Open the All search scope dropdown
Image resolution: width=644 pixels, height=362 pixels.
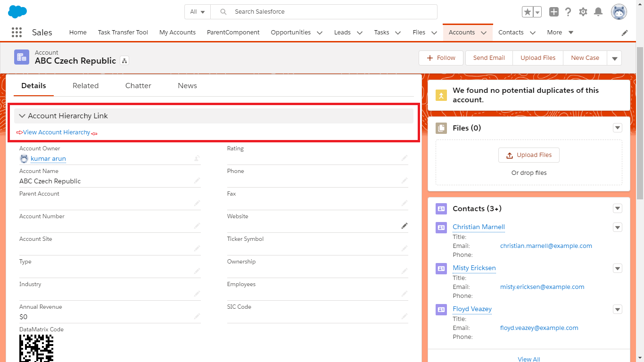[x=198, y=12]
